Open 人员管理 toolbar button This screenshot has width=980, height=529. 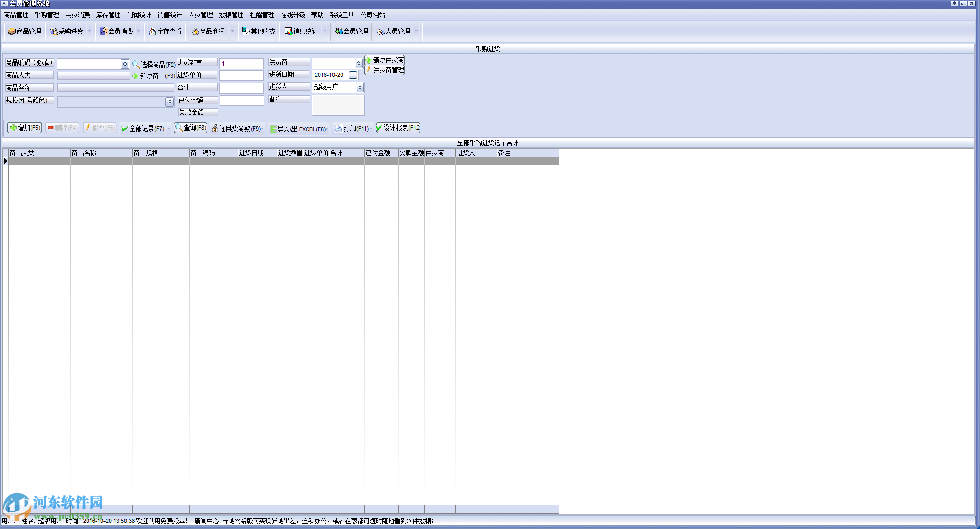tap(393, 31)
